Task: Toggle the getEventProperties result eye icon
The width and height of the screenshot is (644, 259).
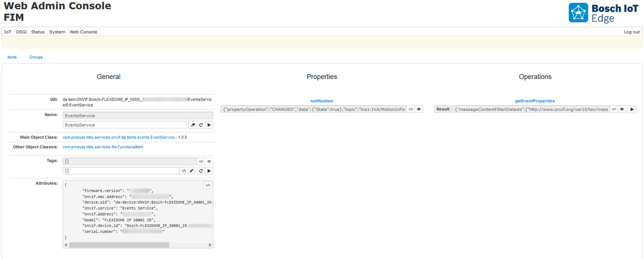Action: click(622, 109)
